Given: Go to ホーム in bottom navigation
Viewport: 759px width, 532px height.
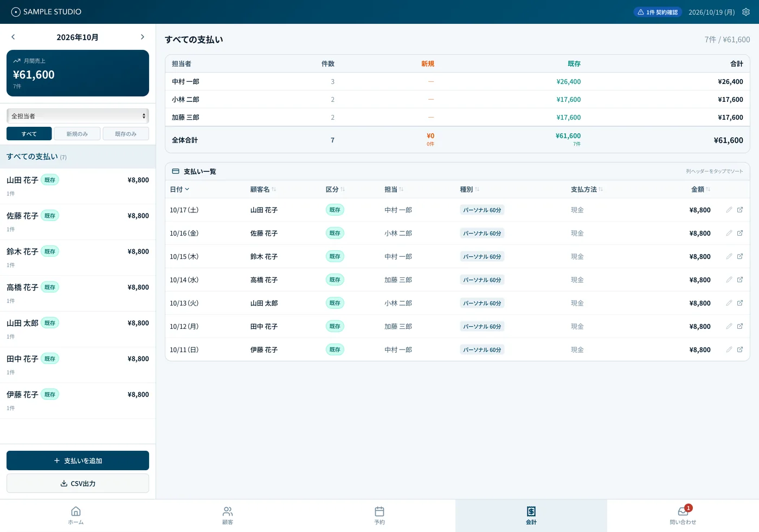Looking at the screenshot, I should click(76, 515).
